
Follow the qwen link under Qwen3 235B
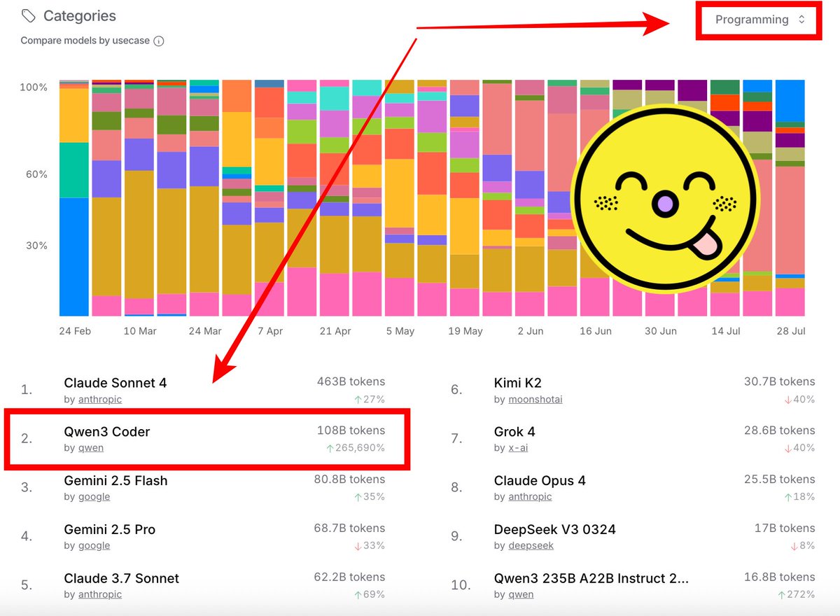(x=521, y=595)
